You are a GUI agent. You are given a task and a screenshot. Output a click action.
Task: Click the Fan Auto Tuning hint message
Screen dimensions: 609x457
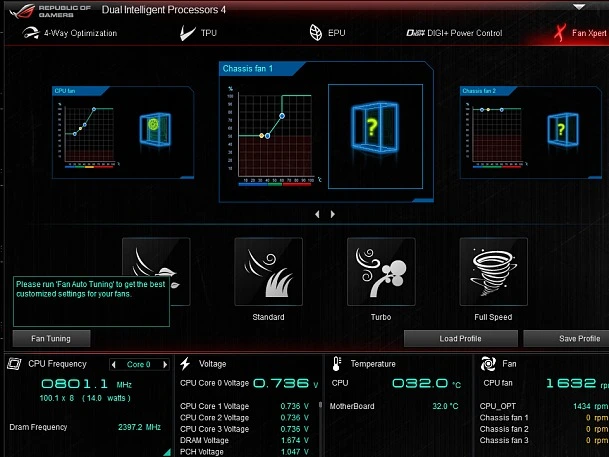click(91, 301)
